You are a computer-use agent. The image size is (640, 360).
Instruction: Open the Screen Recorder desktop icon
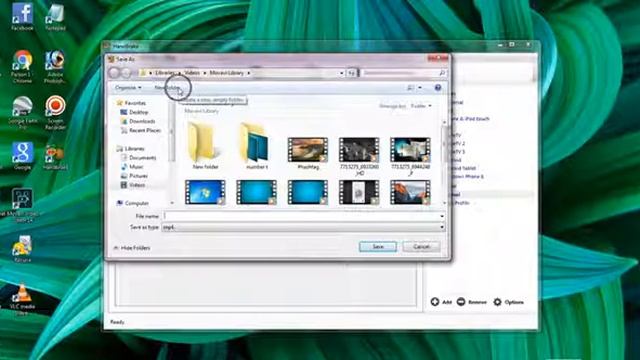pyautogui.click(x=55, y=112)
